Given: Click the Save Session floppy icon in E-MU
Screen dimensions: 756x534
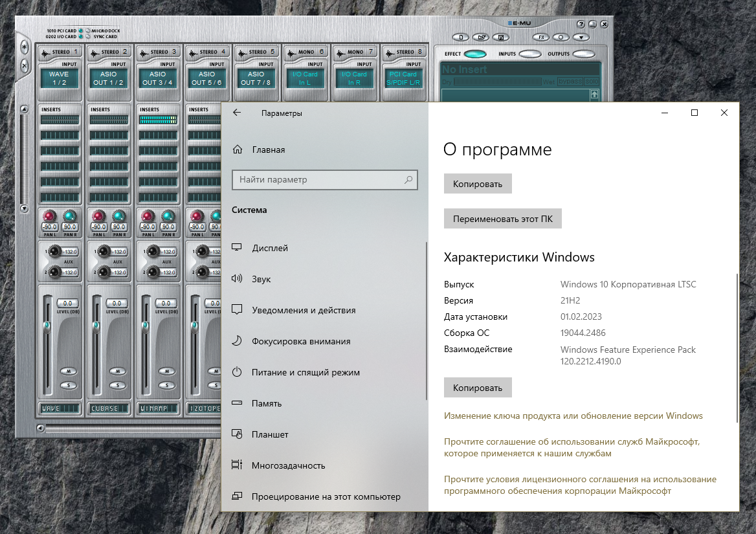Looking at the screenshot, I should point(501,37).
